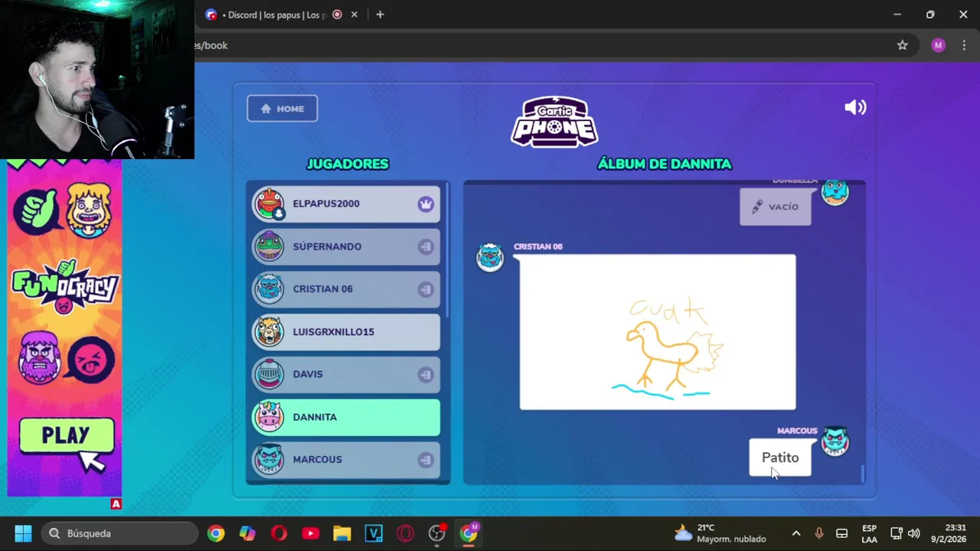Click the HOME button in Gartic Phone
The image size is (980, 551).
[x=282, y=109]
